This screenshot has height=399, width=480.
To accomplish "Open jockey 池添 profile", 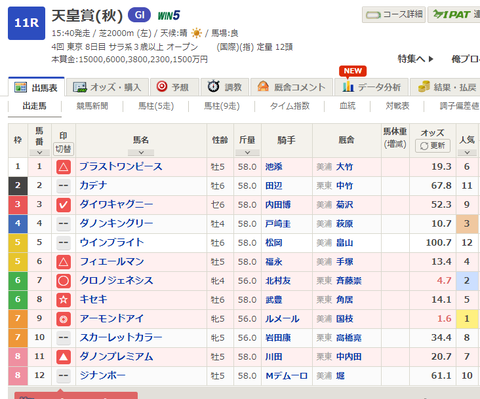I will pos(274,167).
